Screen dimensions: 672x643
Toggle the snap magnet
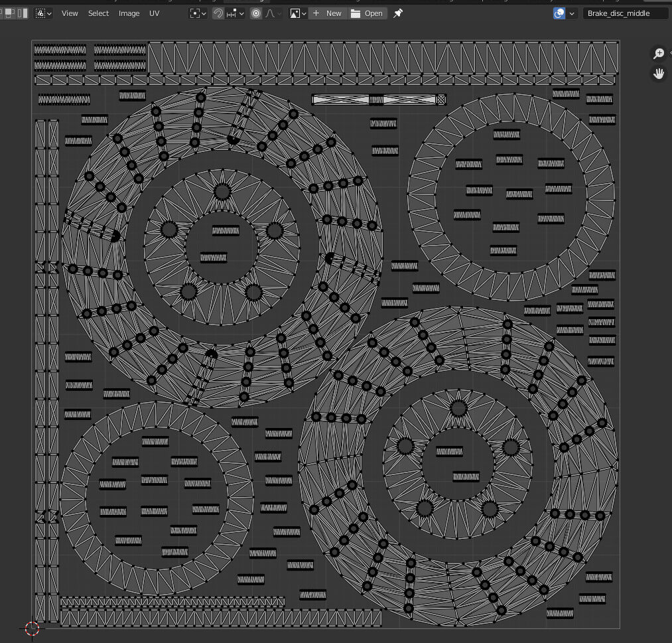218,13
